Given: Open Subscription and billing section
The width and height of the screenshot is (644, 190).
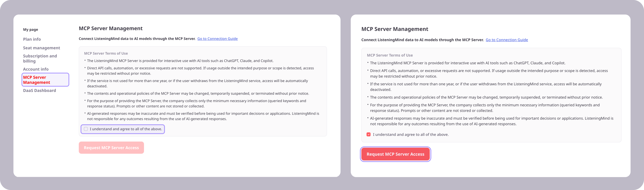Looking at the screenshot, I should coord(40,58).
